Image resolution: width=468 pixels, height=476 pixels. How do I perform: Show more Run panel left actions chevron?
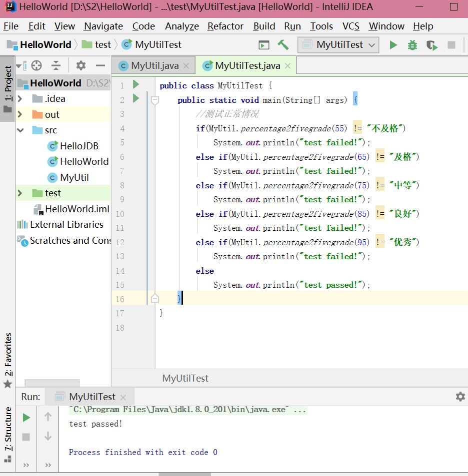pos(26,465)
